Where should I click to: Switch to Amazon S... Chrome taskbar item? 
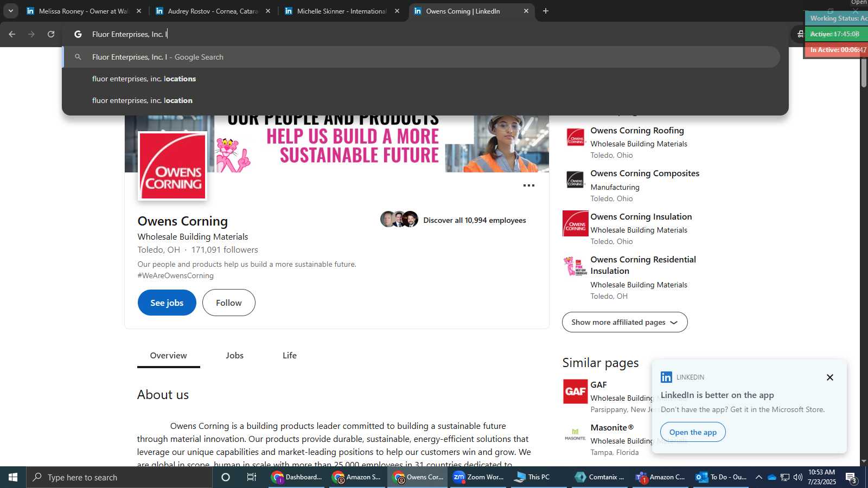[x=358, y=477]
